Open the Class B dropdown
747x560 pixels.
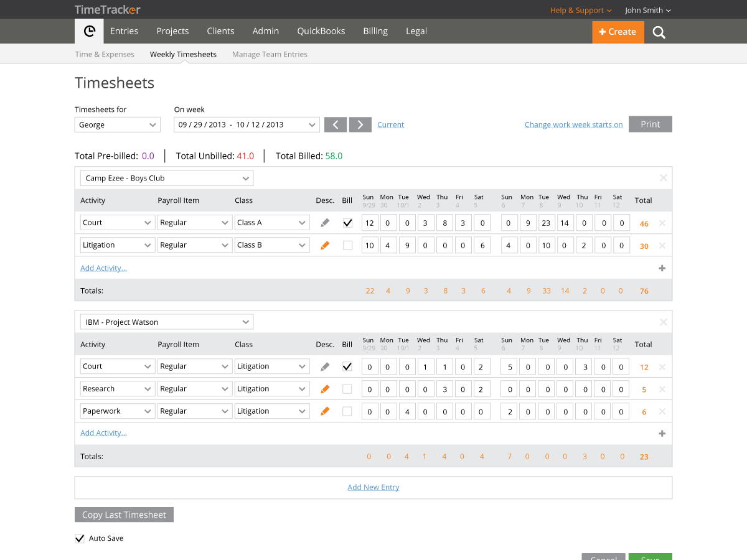[272, 245]
